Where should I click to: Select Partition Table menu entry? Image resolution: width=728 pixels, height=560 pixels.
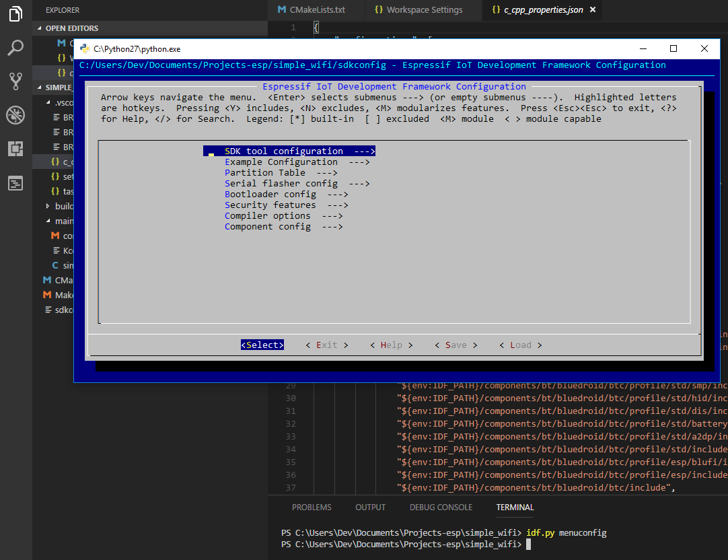[x=281, y=173]
